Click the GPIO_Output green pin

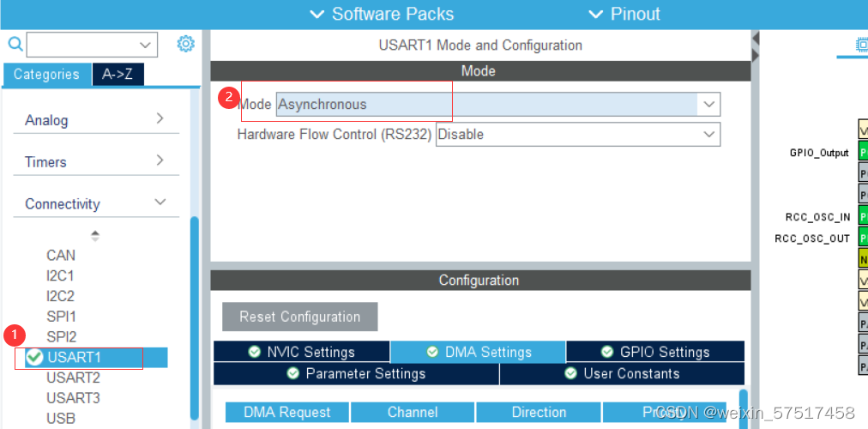(x=863, y=151)
